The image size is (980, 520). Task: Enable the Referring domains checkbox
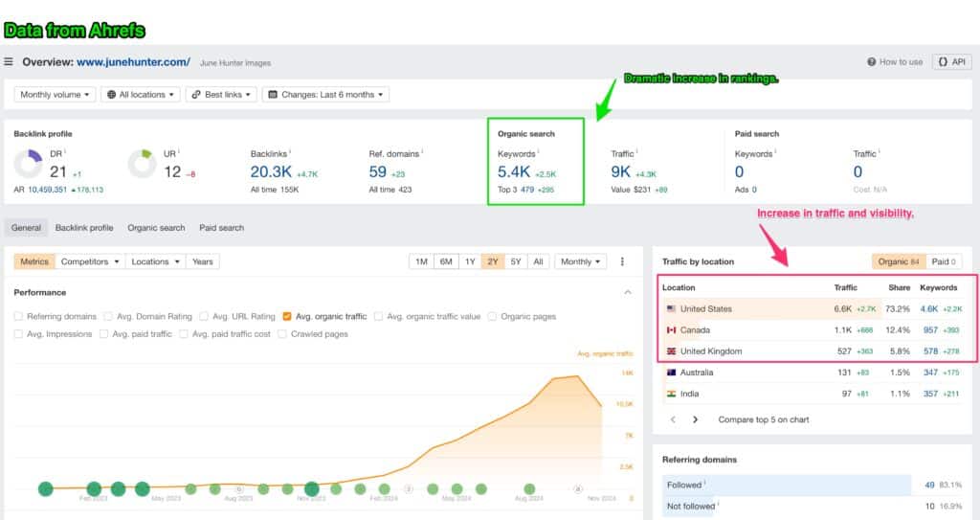pos(19,316)
